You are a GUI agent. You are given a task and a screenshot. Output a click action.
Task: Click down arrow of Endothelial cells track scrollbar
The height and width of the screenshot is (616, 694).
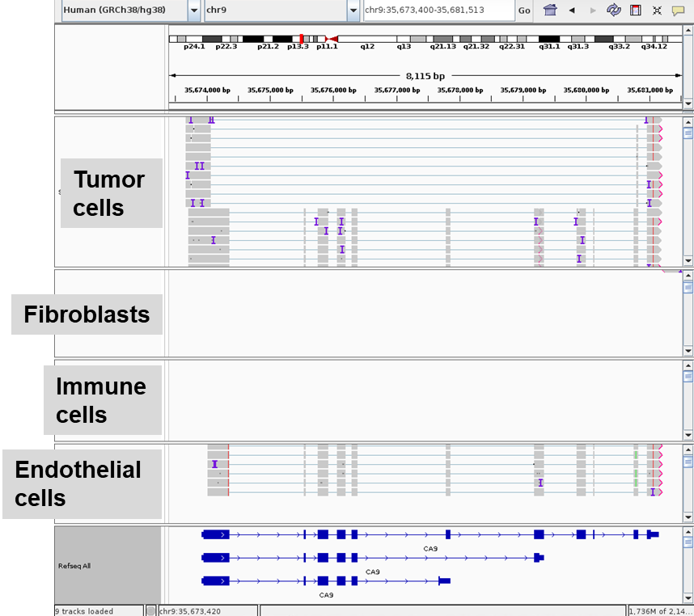pos(688,517)
